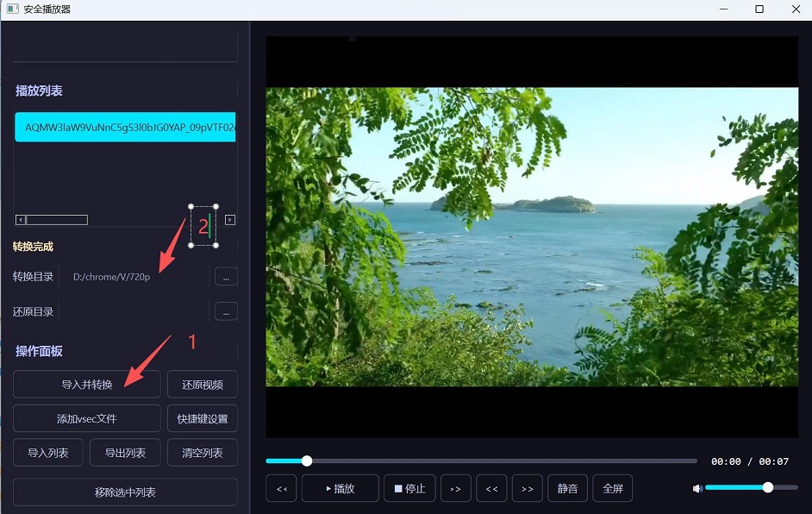
Task: Click the playlist scroll right arrow
Action: pos(230,220)
